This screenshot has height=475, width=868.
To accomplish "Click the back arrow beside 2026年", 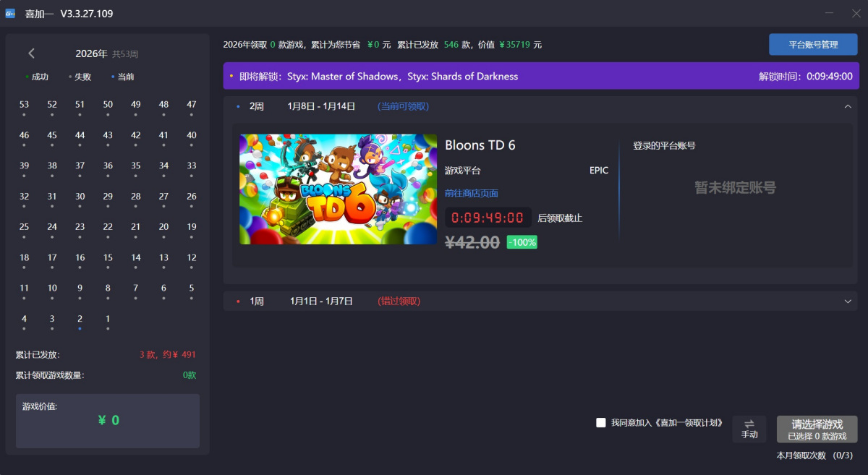I will tap(31, 54).
